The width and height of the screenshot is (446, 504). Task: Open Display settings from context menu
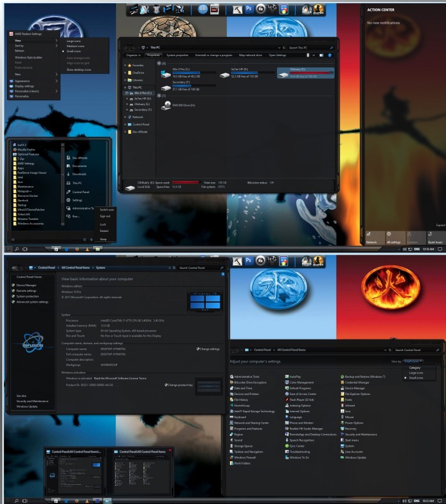[24, 86]
